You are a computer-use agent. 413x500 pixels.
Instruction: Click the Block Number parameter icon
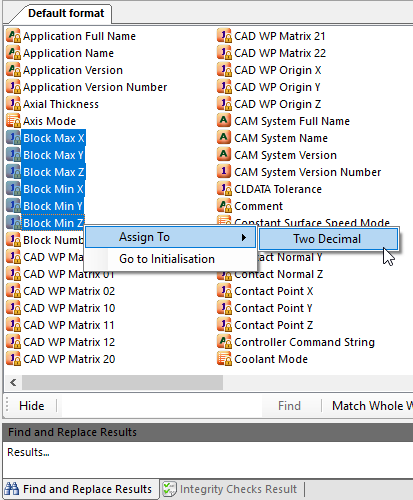(x=13, y=240)
